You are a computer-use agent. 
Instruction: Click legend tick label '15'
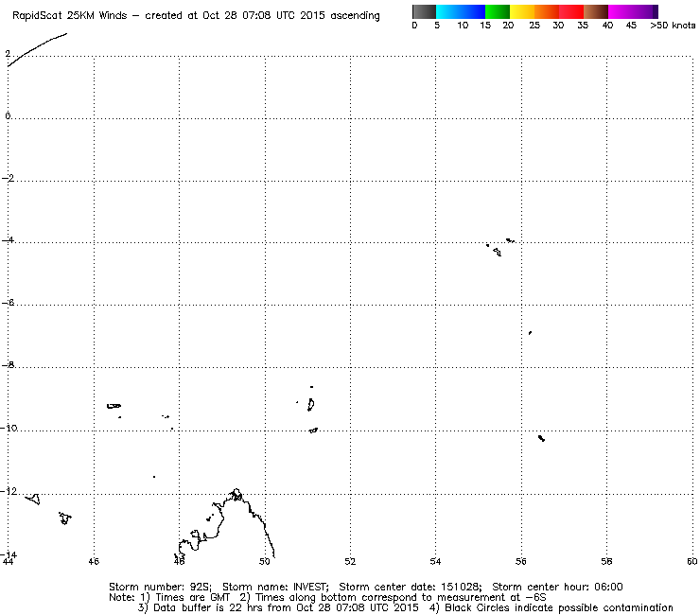(485, 26)
